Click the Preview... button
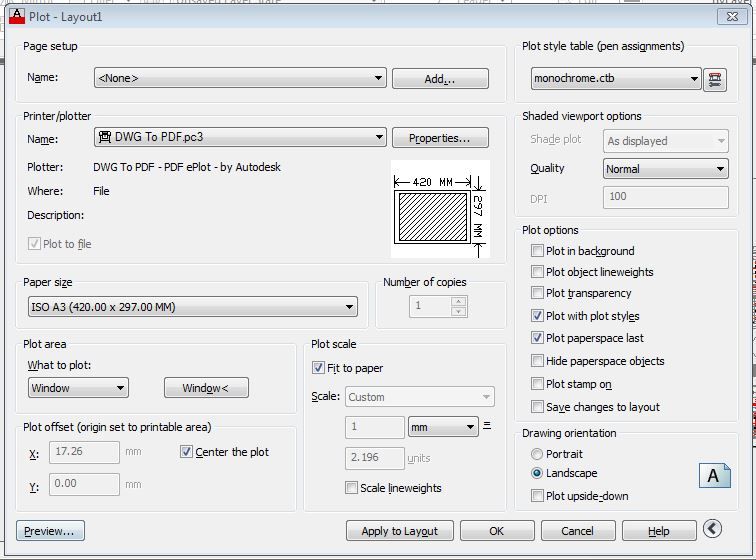The image size is (756, 560). (x=50, y=531)
